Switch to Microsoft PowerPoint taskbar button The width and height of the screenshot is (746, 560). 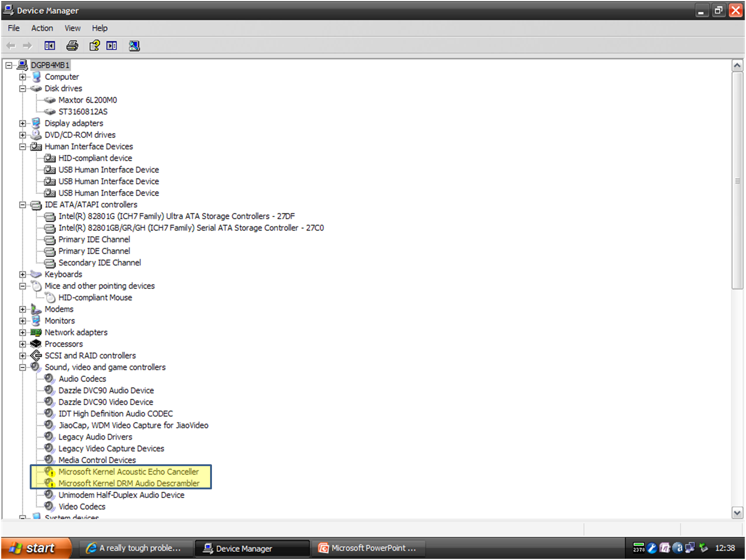tap(368, 548)
